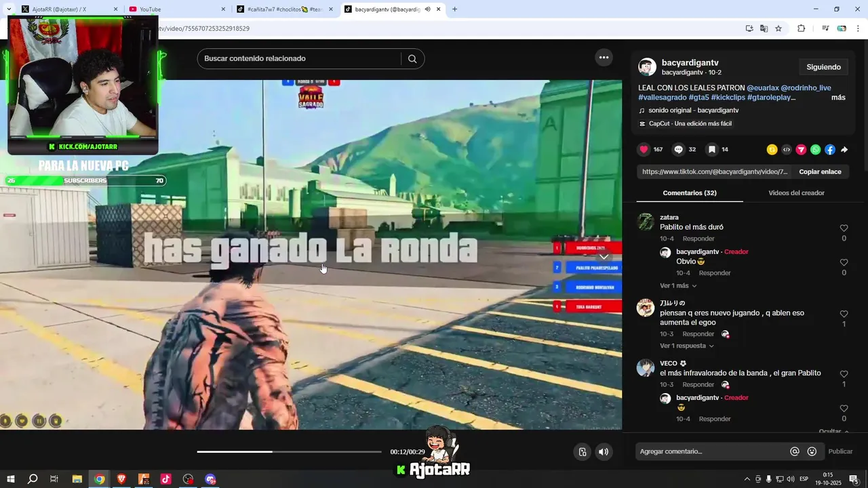Install the app via the address bar icon
The height and width of the screenshot is (488, 868).
click(x=749, y=28)
